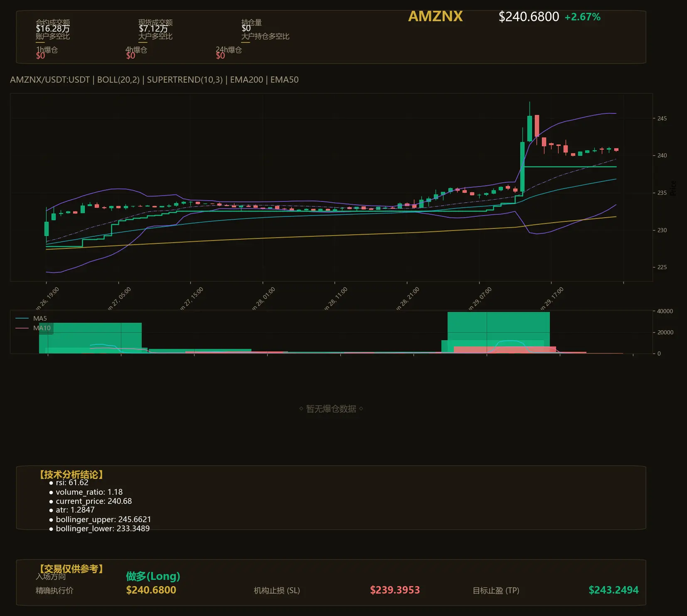Image resolution: width=687 pixels, height=616 pixels.
Task: Click the 合约成交额 label
Action: [x=53, y=22]
